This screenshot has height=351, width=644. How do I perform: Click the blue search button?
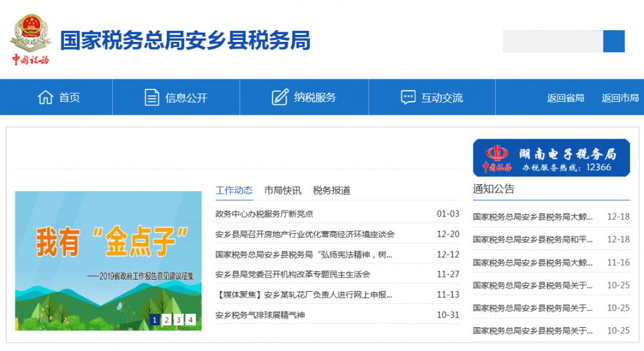pos(614,41)
